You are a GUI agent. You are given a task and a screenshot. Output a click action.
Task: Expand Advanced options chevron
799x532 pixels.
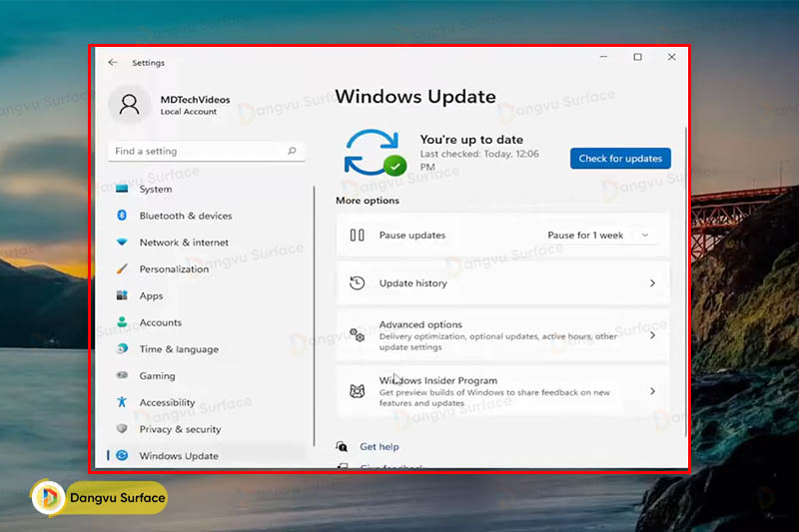point(652,335)
